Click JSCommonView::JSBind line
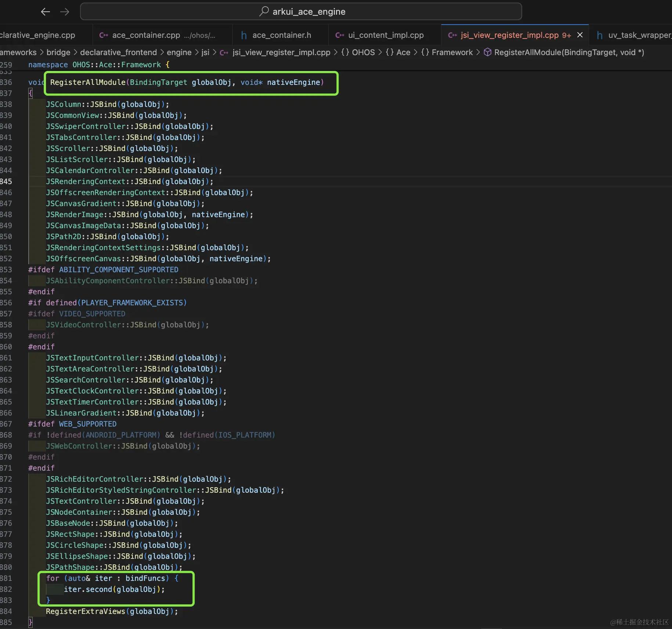The height and width of the screenshot is (629, 672). (x=116, y=115)
